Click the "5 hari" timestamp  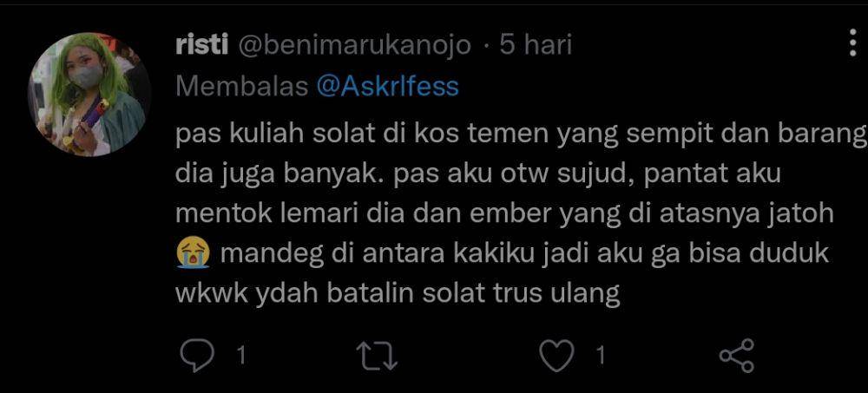pos(536,45)
